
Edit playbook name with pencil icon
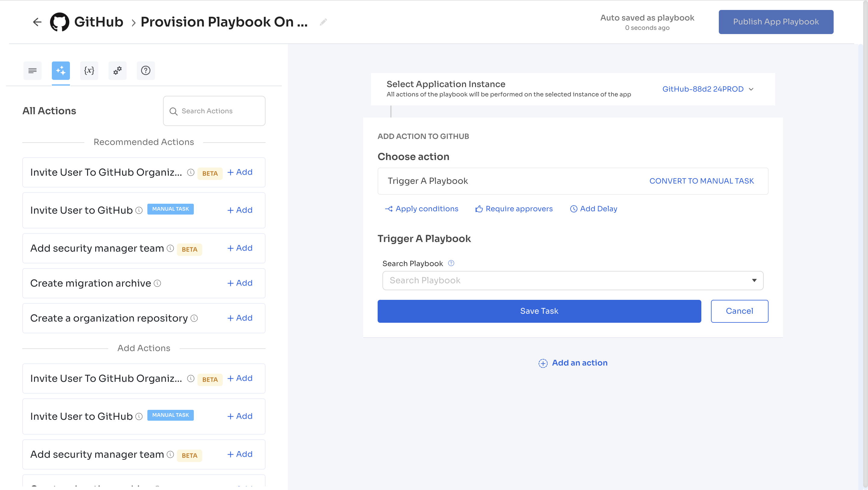pos(323,22)
